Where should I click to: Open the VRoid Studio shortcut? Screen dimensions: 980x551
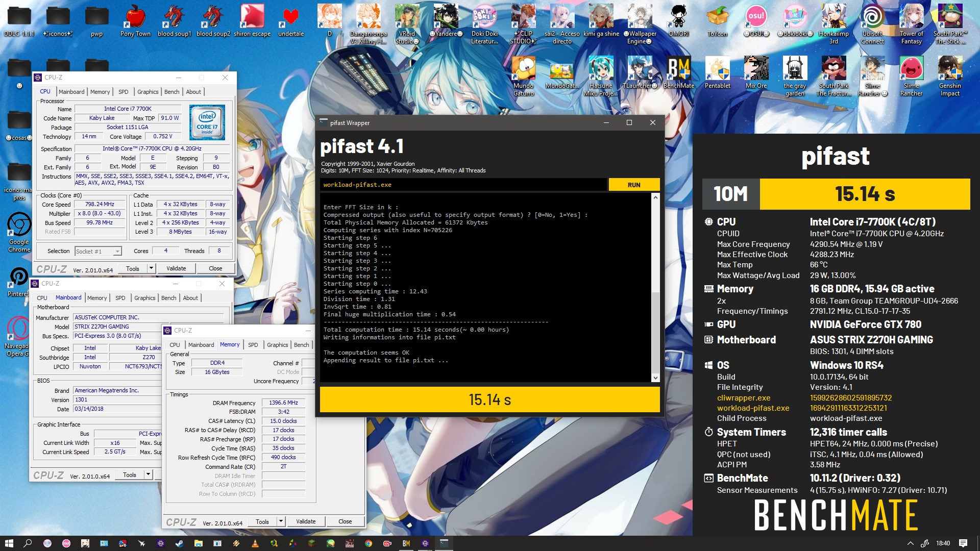coord(407,23)
